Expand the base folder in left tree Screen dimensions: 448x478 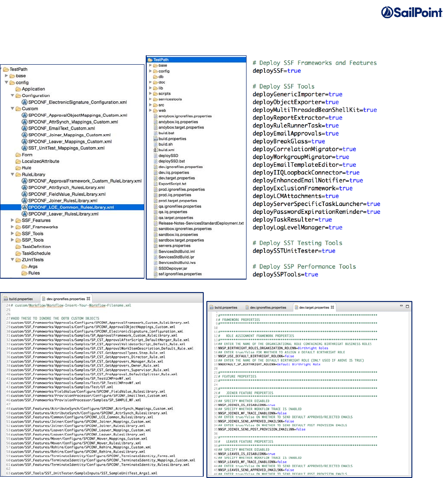click(6, 76)
